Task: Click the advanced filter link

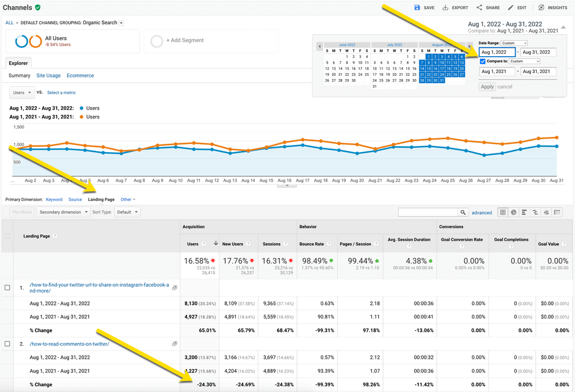Action: tap(482, 213)
